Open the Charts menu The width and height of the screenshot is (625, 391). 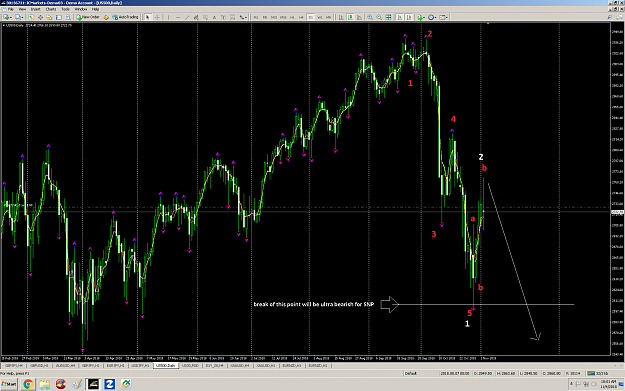pos(51,9)
